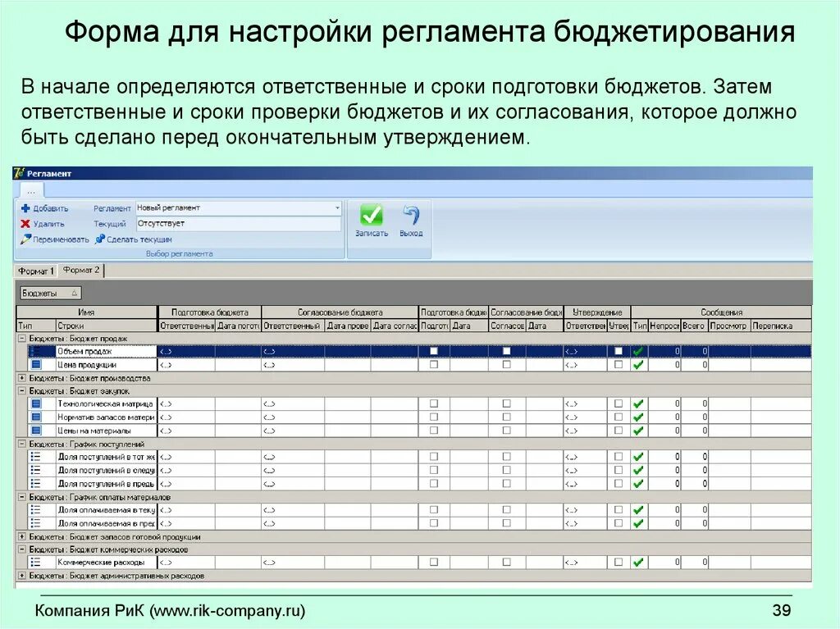The height and width of the screenshot is (629, 840).
Task: Collapse the Бюджет продаж group
Action: click(x=22, y=338)
